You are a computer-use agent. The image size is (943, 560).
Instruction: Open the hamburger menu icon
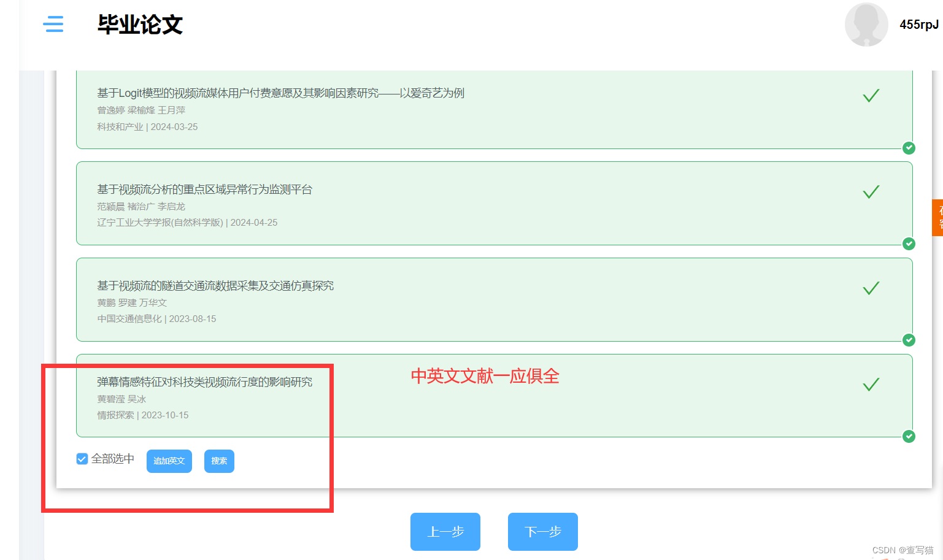coord(53,25)
